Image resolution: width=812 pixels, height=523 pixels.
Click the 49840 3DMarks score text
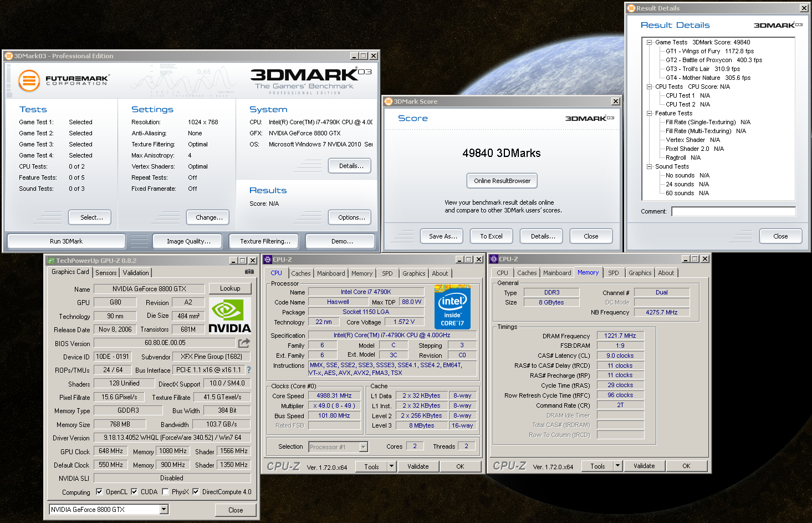coord(502,153)
